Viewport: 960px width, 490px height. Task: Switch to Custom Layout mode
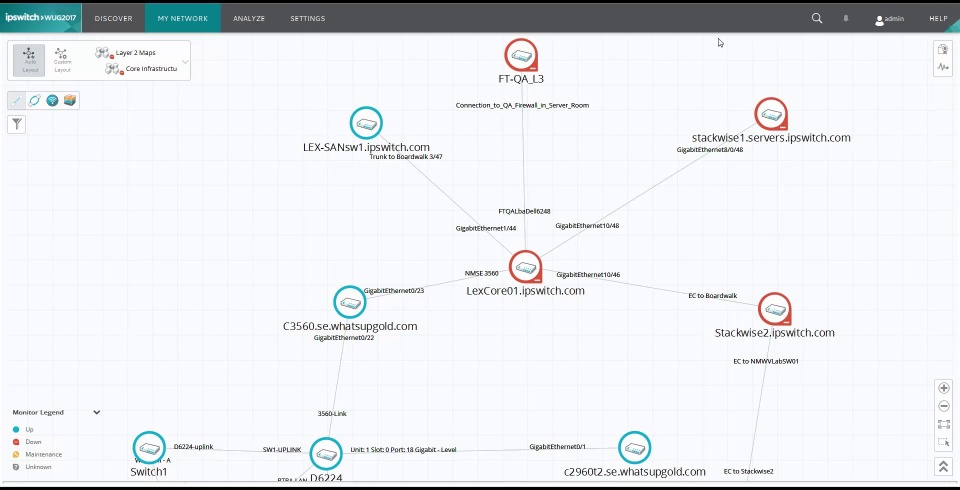(62, 60)
